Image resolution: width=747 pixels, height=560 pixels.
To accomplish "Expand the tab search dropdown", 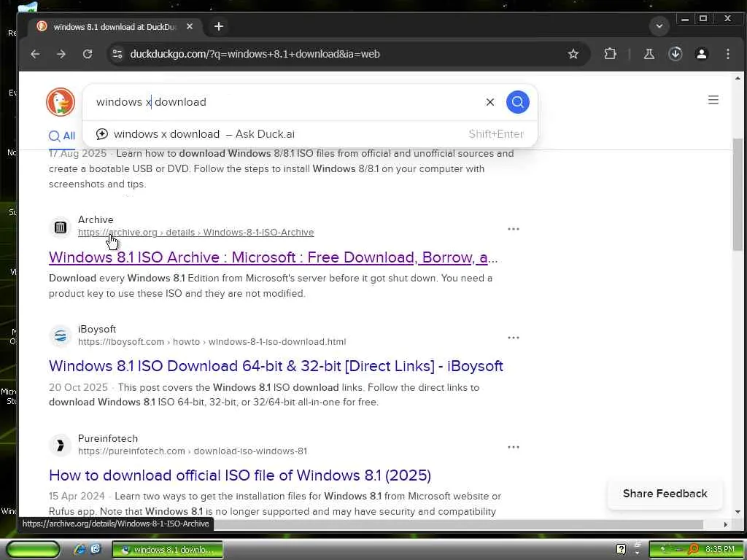I will click(x=659, y=26).
